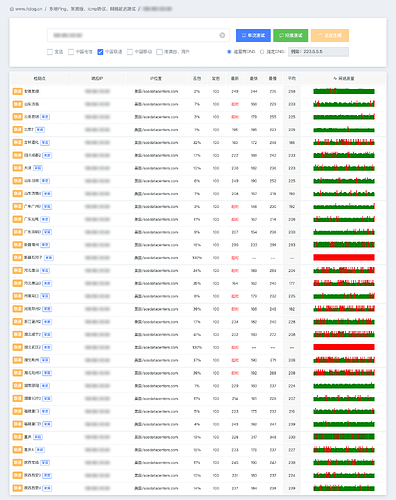Sort by the 丢包 packet loss column header
The height and width of the screenshot is (500, 396).
(197, 79)
